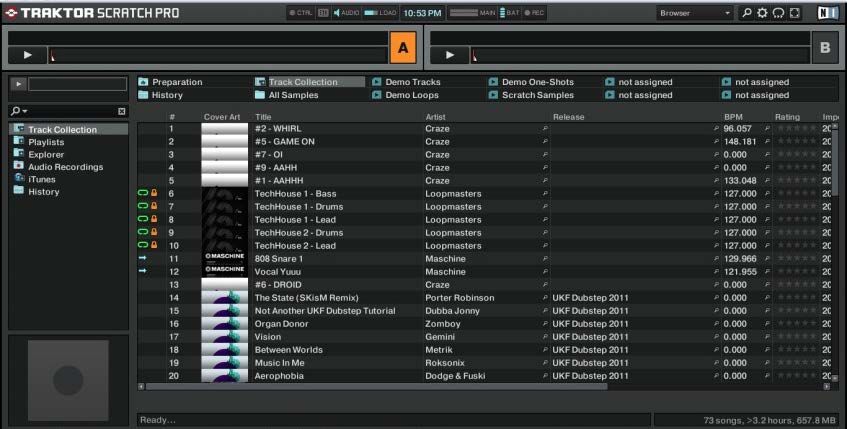
Task: Select track Aerophobia by Dodge & Fuski
Action: coord(279,376)
